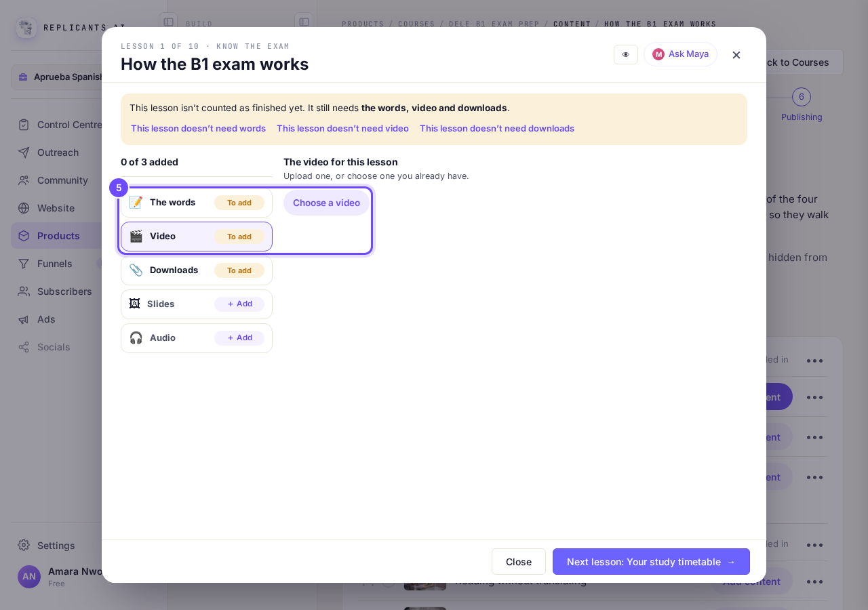Viewport: 868px width, 610px height.
Task: Click the Socials share icon
Action: (24, 347)
